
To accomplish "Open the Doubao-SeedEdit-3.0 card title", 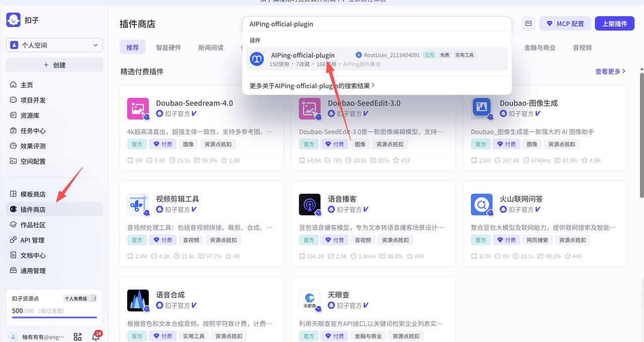I will (x=364, y=103).
